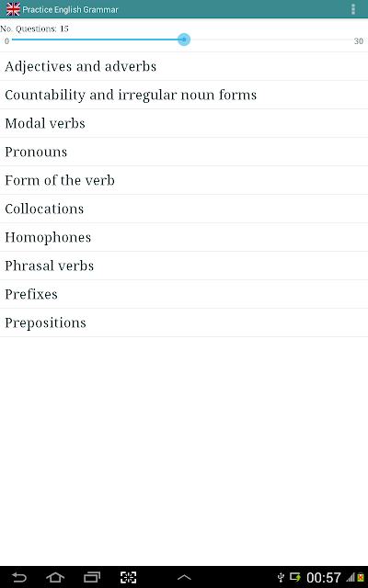The image size is (368, 588).
Task: Tap the UK flag app icon
Action: pos(13,9)
